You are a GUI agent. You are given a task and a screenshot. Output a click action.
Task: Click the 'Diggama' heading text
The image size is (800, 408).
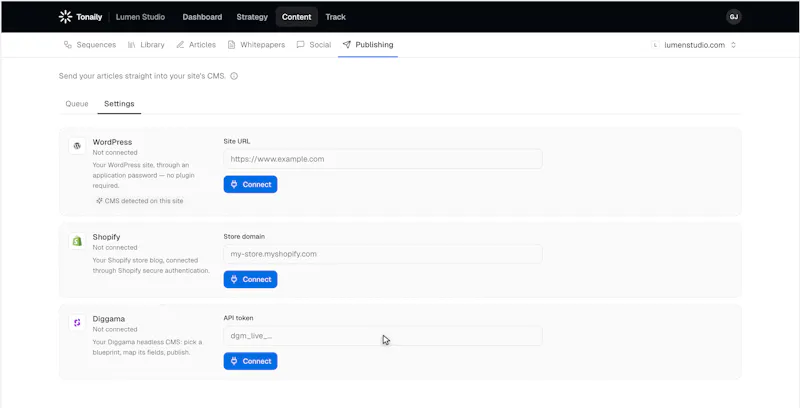[x=109, y=319]
